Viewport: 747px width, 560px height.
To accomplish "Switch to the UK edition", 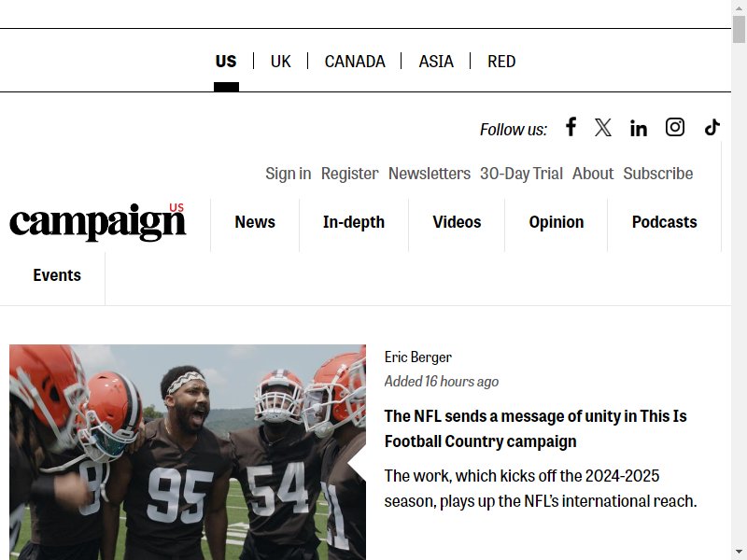I will coord(281,62).
